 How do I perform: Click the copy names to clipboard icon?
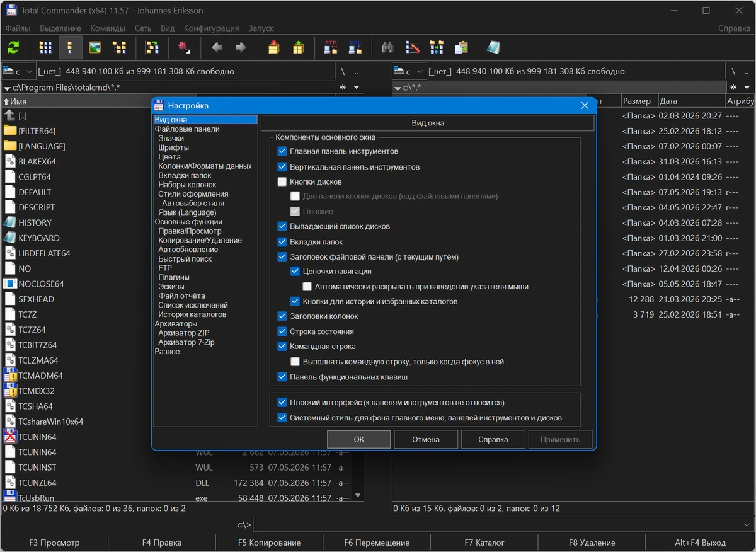point(461,47)
